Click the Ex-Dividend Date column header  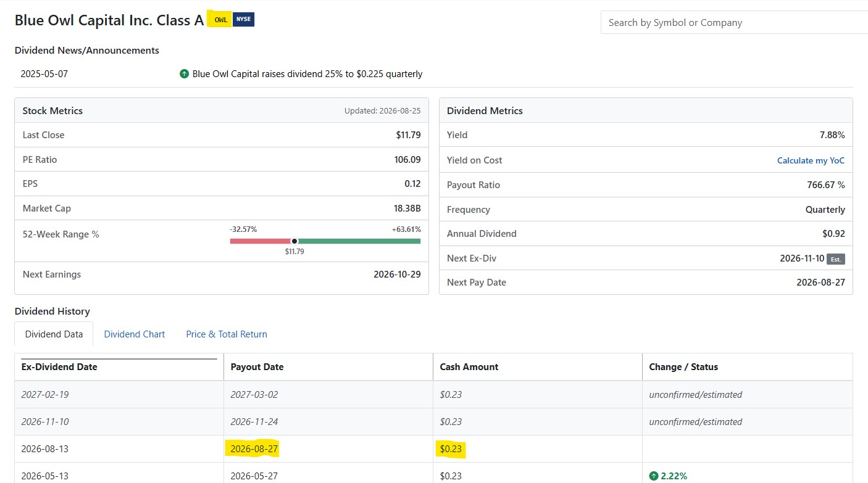click(x=59, y=366)
